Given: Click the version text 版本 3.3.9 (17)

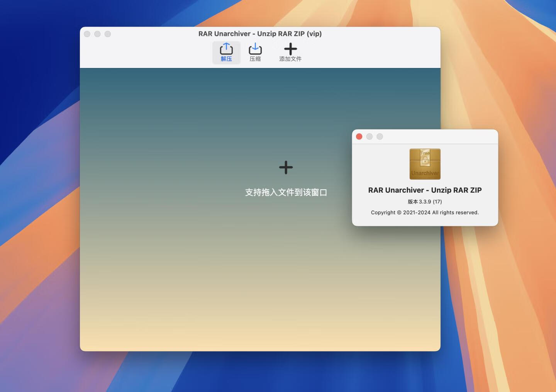Looking at the screenshot, I should [425, 202].
